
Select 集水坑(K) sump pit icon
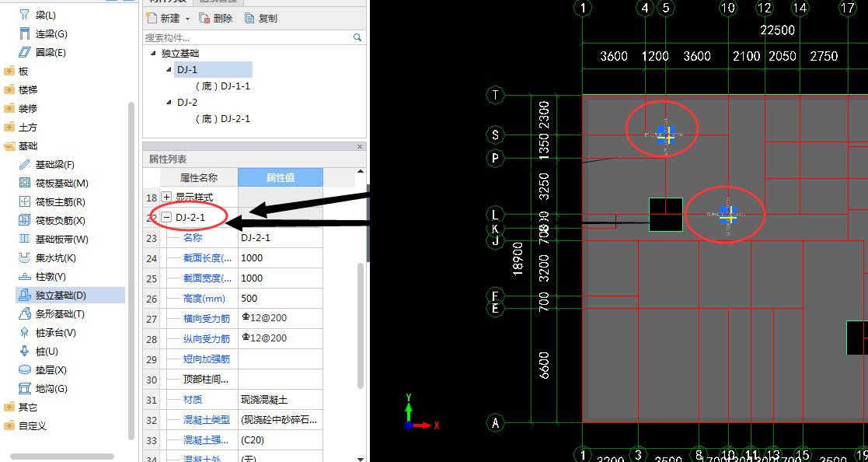pos(24,257)
